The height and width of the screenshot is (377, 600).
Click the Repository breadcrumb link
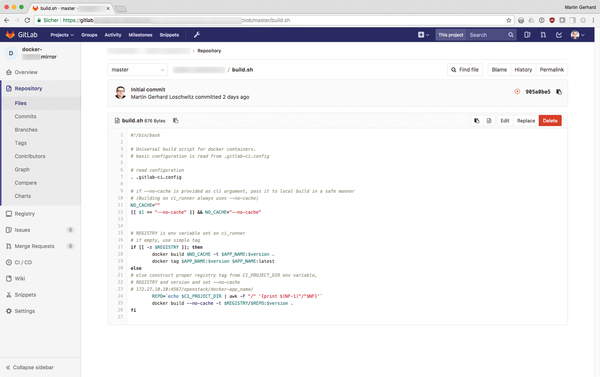tap(209, 51)
